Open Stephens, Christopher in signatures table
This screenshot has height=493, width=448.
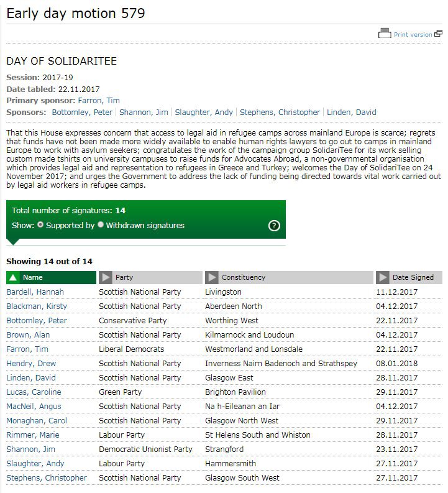coord(47,478)
